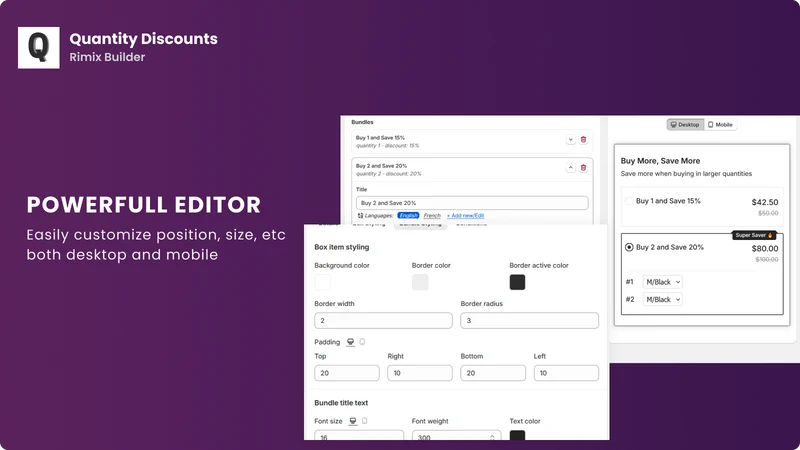Click the Box item styling heading
800x450 pixels.
(341, 247)
